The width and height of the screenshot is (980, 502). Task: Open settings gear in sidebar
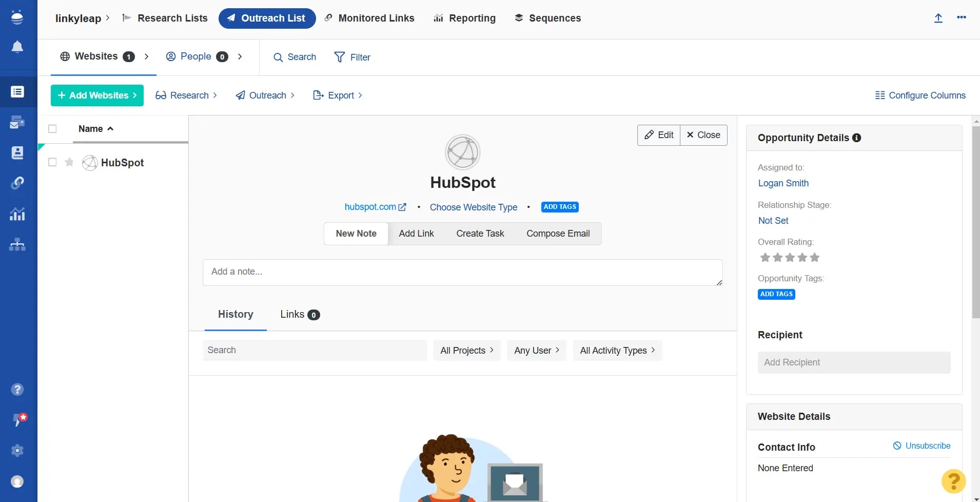tap(17, 451)
